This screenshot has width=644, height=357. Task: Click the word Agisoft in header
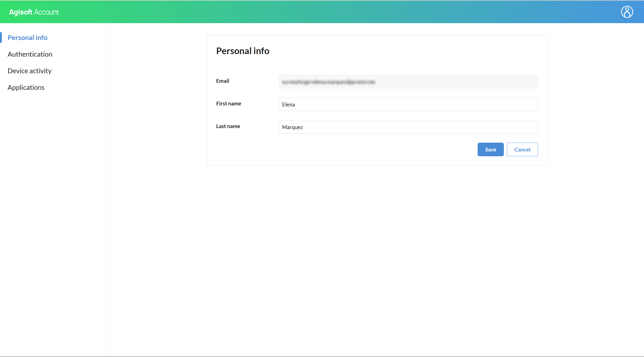(21, 12)
